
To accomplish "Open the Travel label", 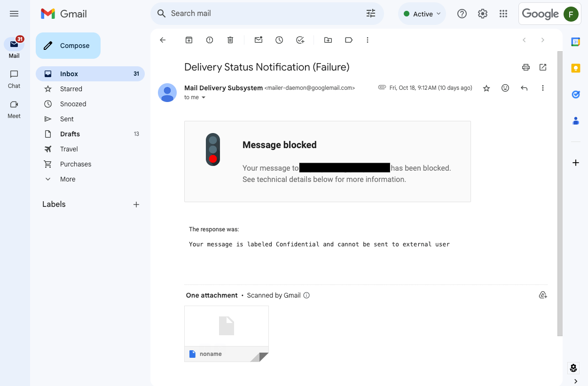I will pyautogui.click(x=90, y=149).
